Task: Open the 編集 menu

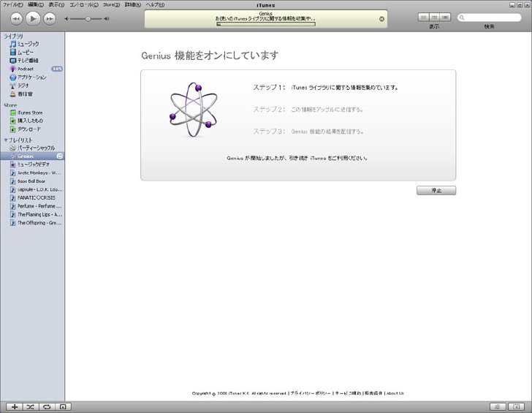Action: [36, 4]
